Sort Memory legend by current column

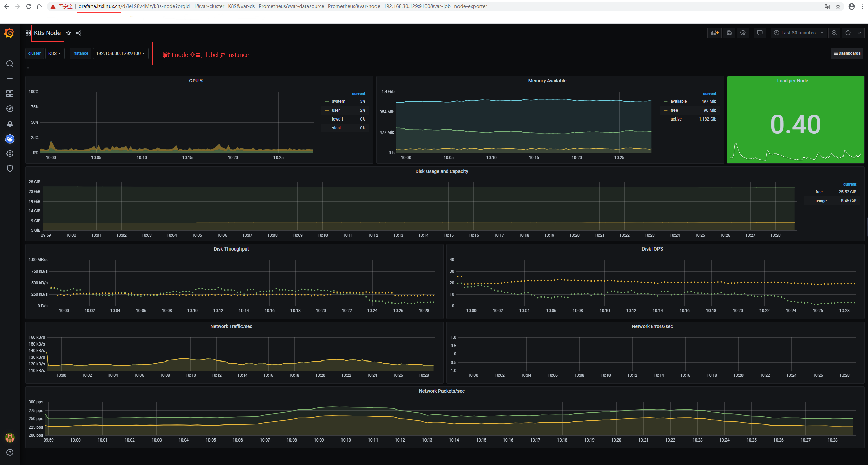click(710, 94)
